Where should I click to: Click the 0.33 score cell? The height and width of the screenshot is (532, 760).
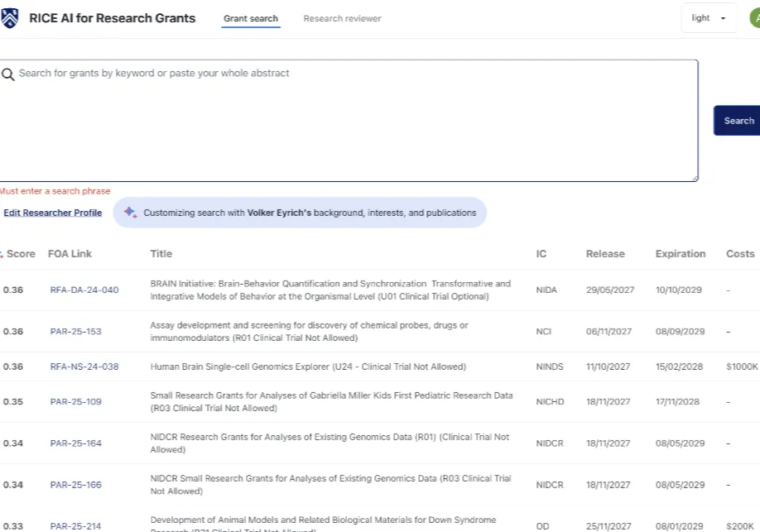[13, 526]
